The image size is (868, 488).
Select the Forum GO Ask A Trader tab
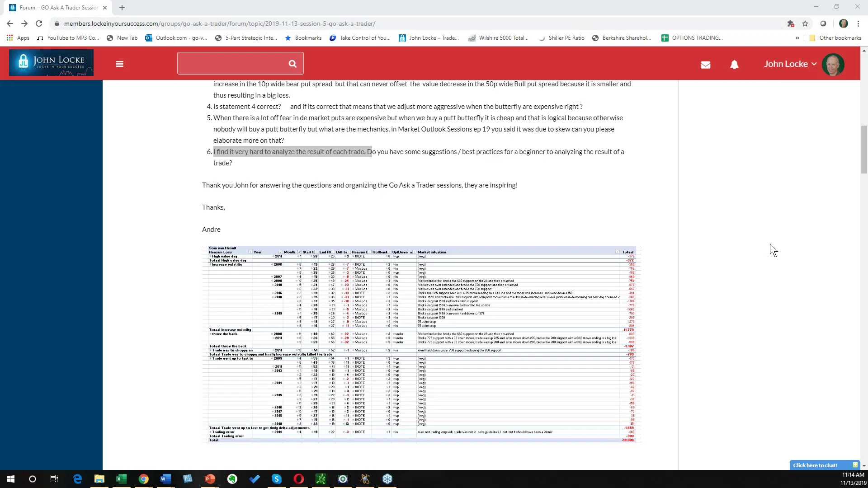58,8
